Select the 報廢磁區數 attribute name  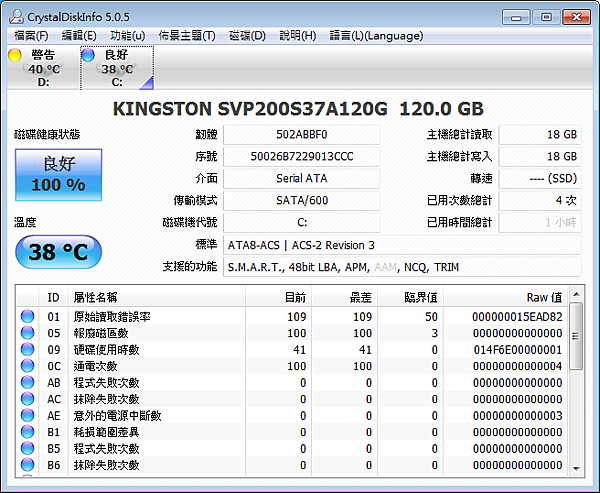[x=101, y=333]
